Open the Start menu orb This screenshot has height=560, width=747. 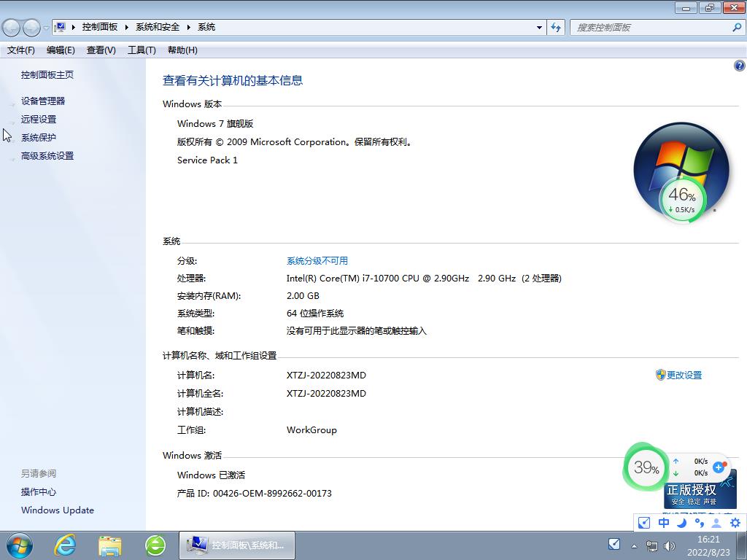pyautogui.click(x=20, y=545)
